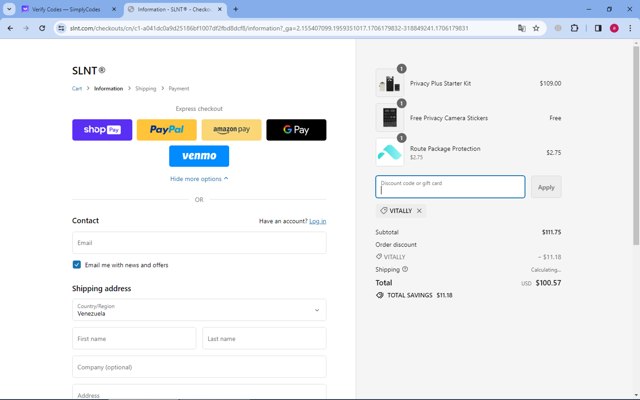Click the Log in link
This screenshot has height=400, width=640.
tap(318, 221)
